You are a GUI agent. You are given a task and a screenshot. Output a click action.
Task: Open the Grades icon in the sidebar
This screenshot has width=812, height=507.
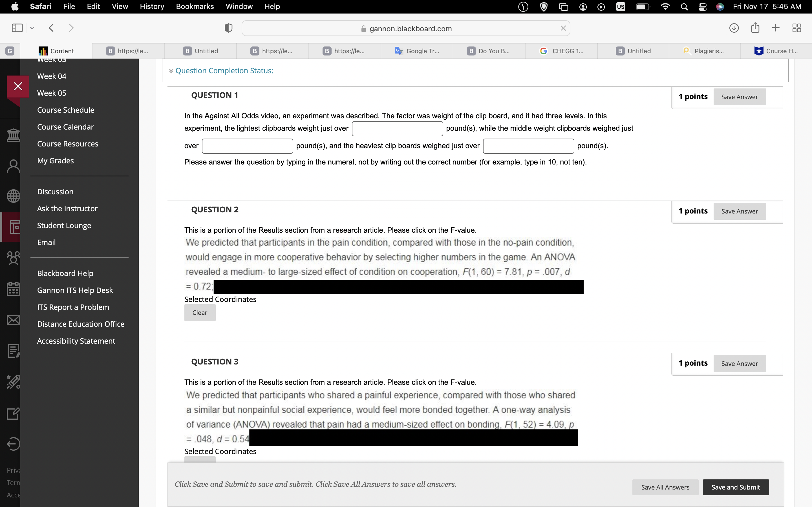pyautogui.click(x=13, y=351)
